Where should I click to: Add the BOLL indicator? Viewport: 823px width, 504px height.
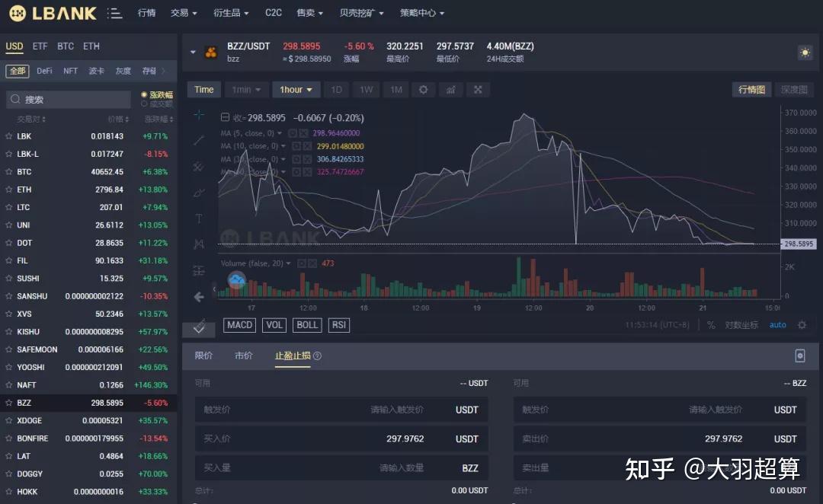[307, 325]
